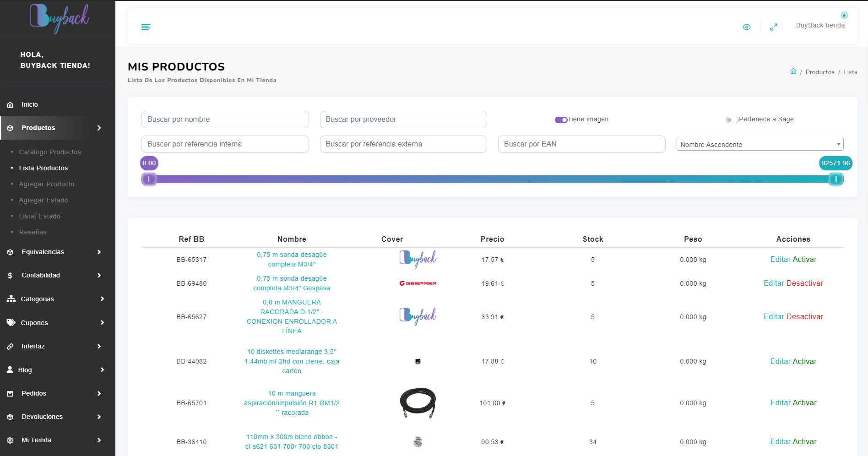Click the Devoluciones icon in the sidebar
Image resolution: width=868 pixels, height=456 pixels.
(10, 417)
